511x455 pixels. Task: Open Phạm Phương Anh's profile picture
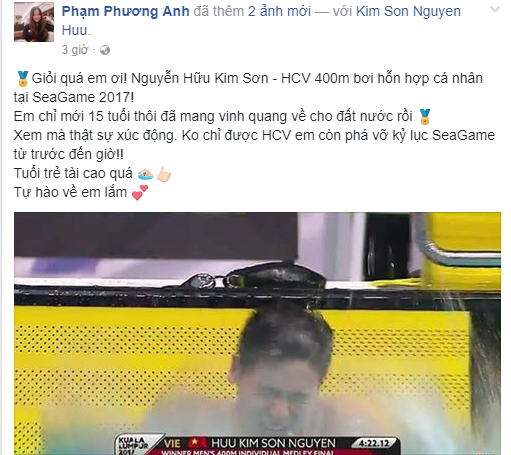pos(34,22)
